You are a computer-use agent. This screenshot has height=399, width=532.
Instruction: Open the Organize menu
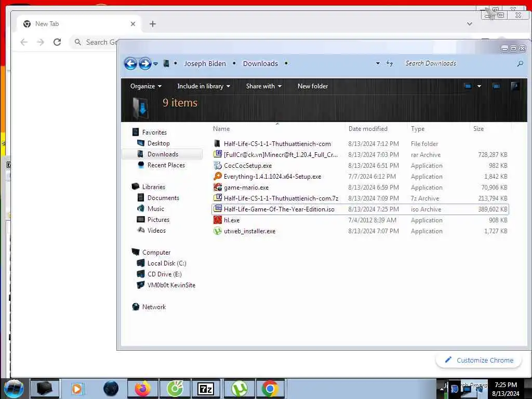click(146, 86)
